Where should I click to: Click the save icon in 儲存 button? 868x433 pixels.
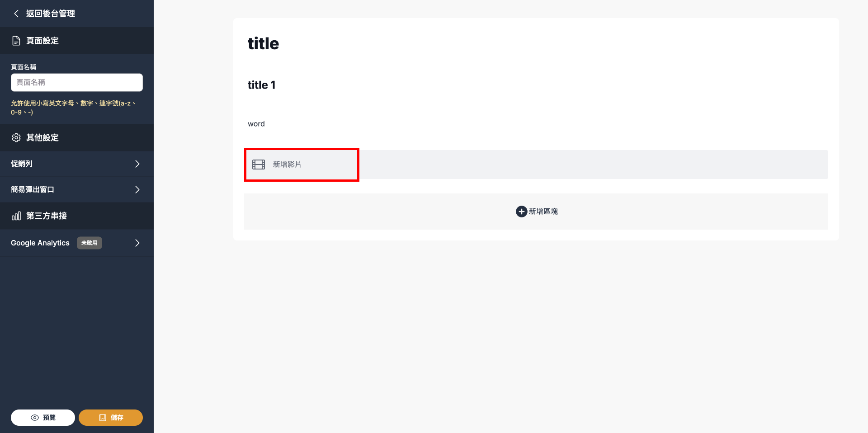click(x=103, y=418)
